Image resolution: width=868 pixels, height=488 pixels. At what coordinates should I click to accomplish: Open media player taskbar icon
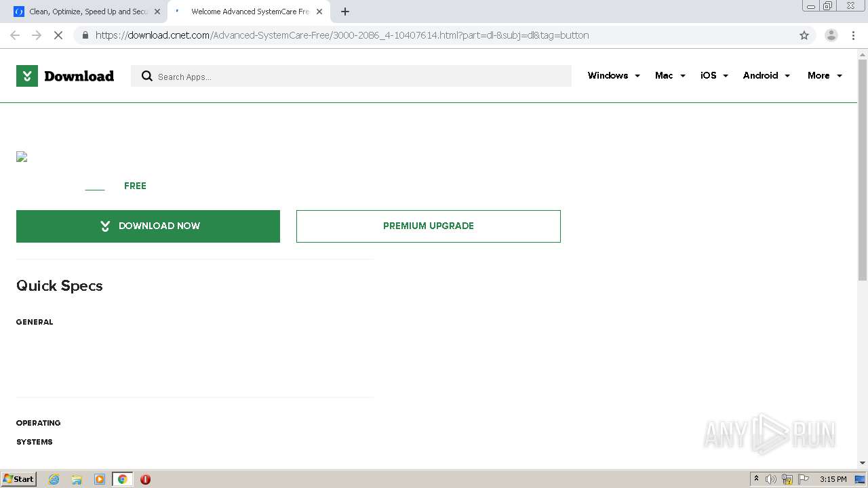[x=100, y=479]
